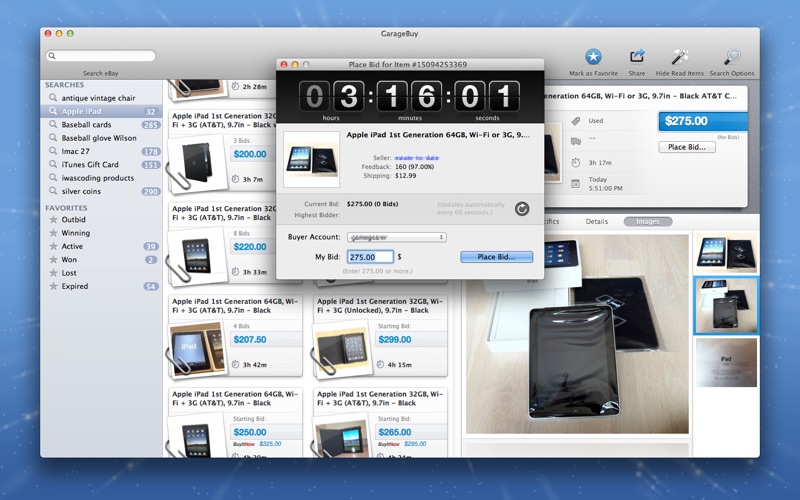Click the 'Shipping: $12.99' text
This screenshot has width=800, height=500.
pyautogui.click(x=390, y=176)
